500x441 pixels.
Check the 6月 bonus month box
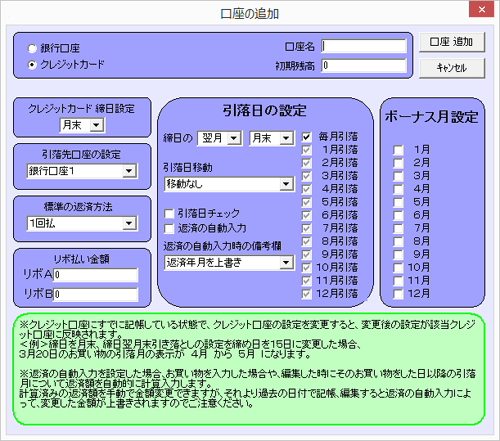coord(398,215)
